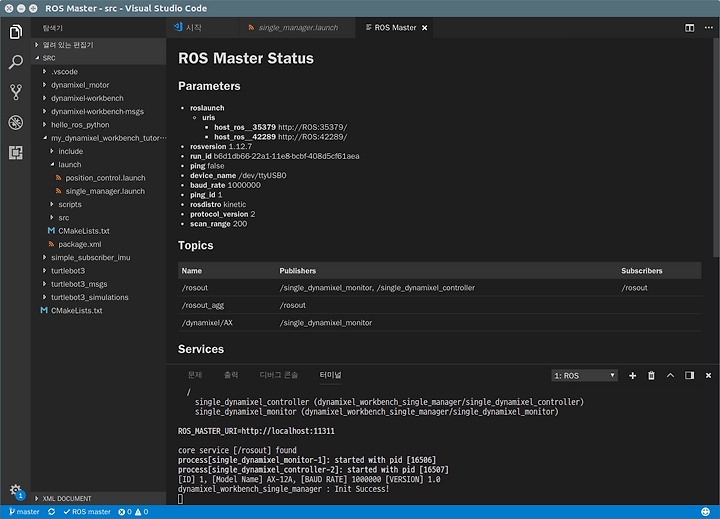Split the editor with the layout icon

point(689,28)
